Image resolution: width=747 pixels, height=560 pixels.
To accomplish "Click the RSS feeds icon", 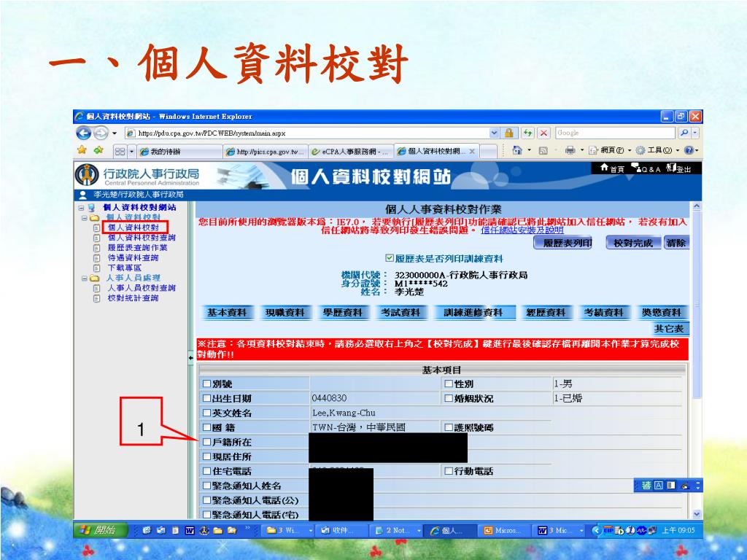I will pos(543,150).
